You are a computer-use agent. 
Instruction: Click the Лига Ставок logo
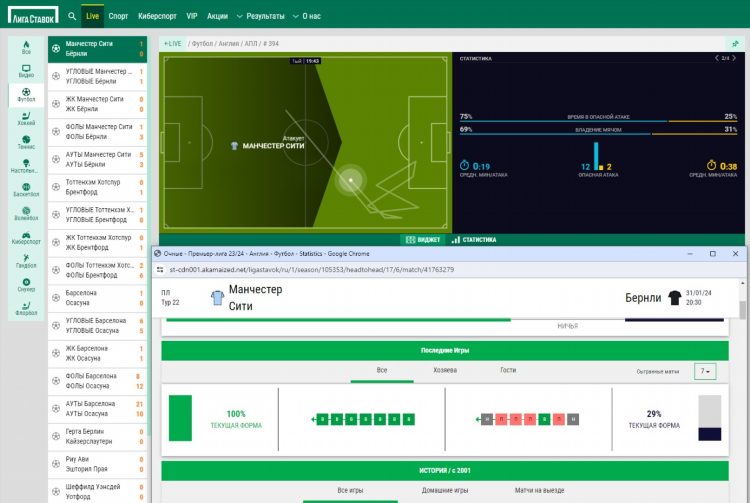click(33, 15)
